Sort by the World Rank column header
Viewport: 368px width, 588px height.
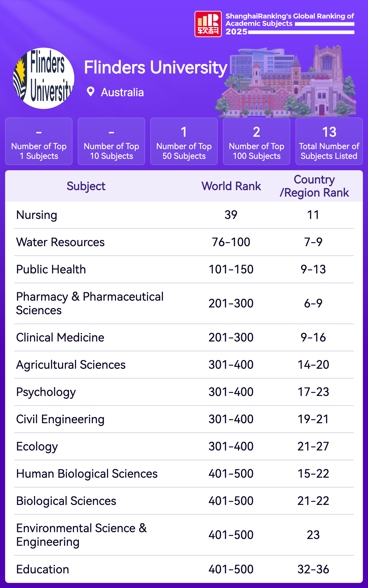click(231, 186)
